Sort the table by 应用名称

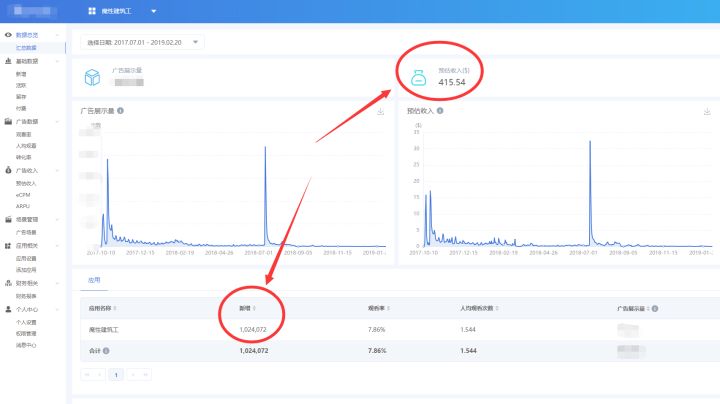tap(115, 309)
